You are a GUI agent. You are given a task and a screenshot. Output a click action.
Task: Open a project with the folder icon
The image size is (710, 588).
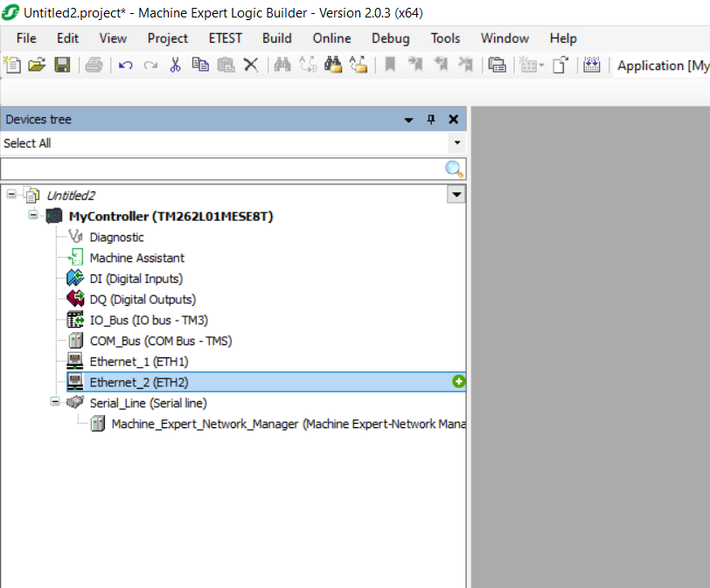tap(37, 65)
